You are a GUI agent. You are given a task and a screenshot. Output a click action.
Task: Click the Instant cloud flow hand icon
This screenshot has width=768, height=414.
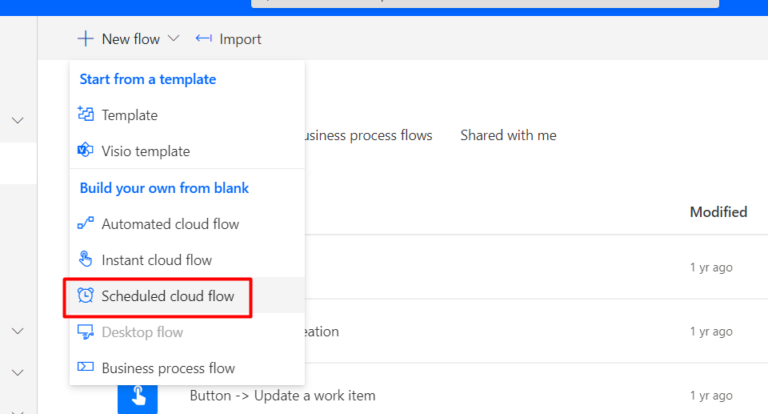coord(85,259)
